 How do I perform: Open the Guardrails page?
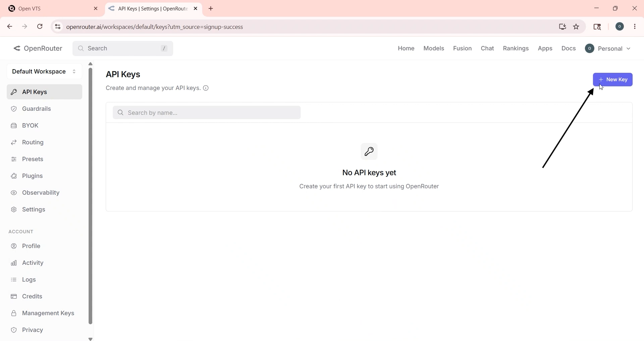pos(44,109)
